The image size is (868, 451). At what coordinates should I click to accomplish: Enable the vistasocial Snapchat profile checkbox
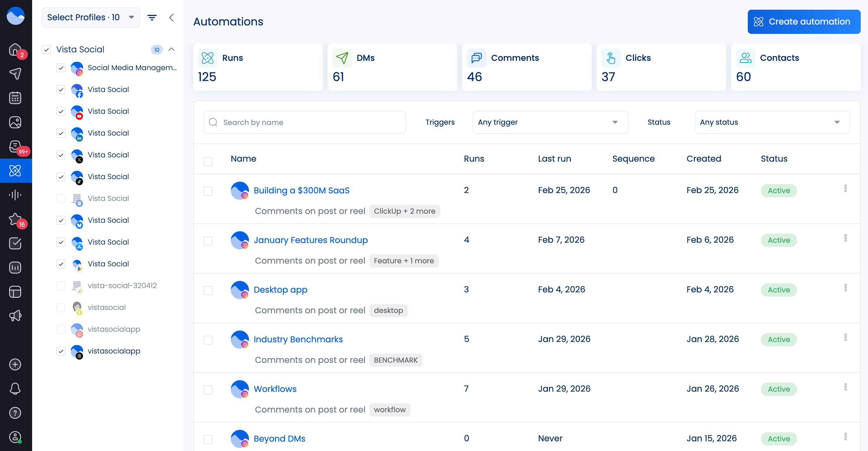click(61, 307)
